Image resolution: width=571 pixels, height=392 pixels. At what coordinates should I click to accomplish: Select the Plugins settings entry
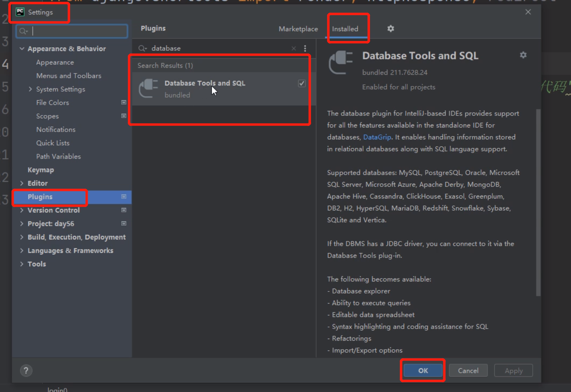pos(72,197)
